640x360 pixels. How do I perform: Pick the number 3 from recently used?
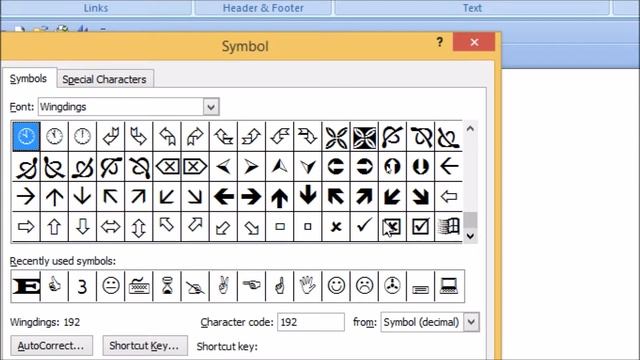point(82,286)
